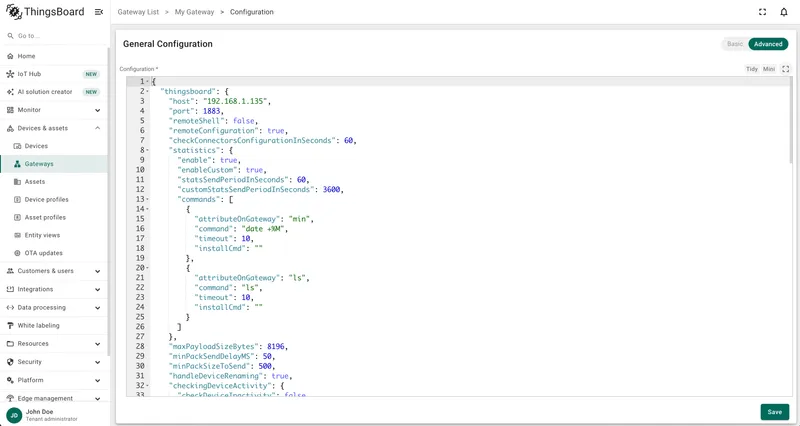The image size is (800, 426).
Task: Click the Devices icon in the submenu
Action: [17, 146]
